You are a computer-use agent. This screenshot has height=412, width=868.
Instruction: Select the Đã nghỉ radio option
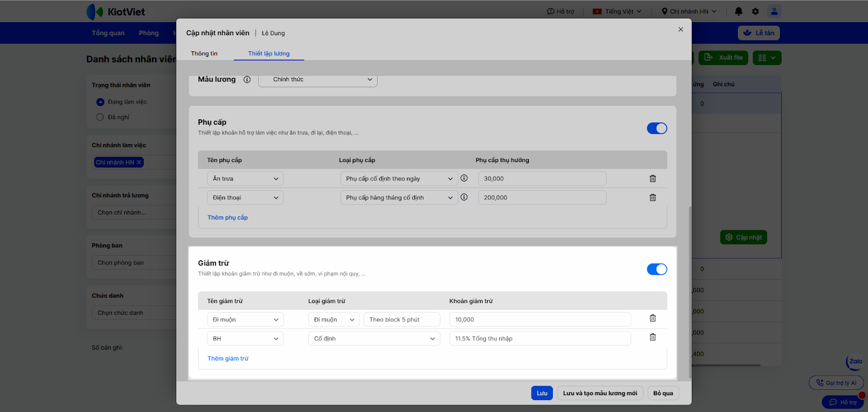[100, 117]
